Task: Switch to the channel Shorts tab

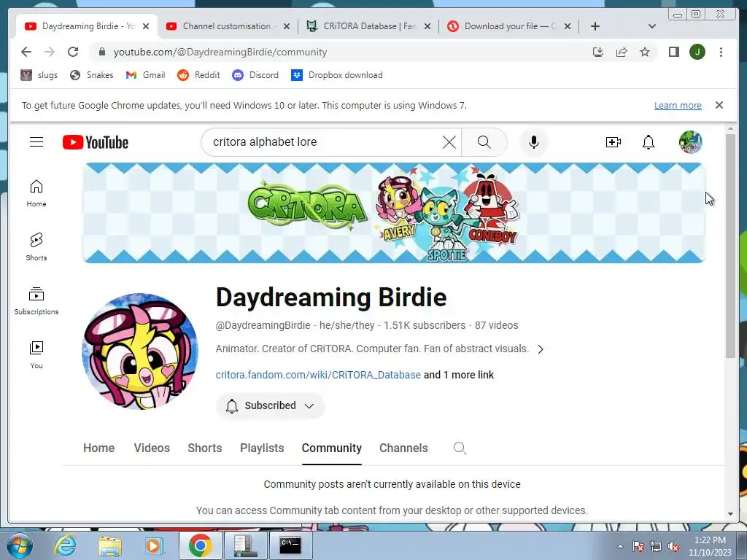Action: pos(205,448)
